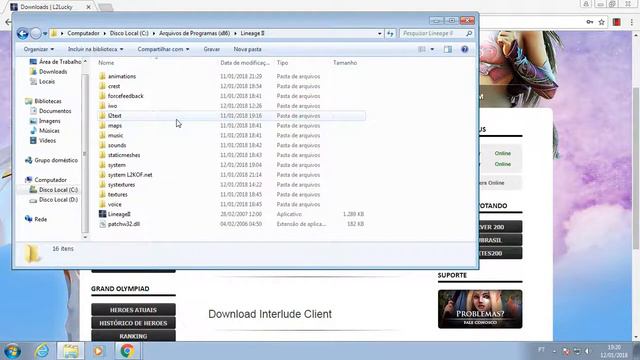This screenshot has width=640, height=360.
Task: Create a folder with Nova pasta
Action: [x=247, y=49]
